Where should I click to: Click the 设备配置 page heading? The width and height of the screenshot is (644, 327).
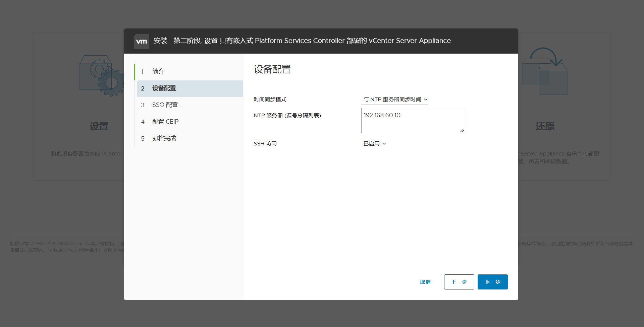[x=272, y=69]
